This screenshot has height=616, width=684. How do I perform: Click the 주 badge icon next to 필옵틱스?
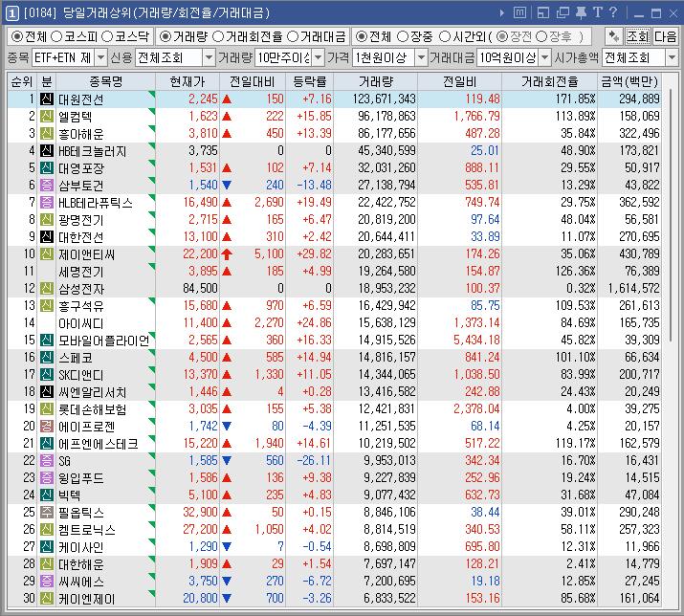[47, 512]
